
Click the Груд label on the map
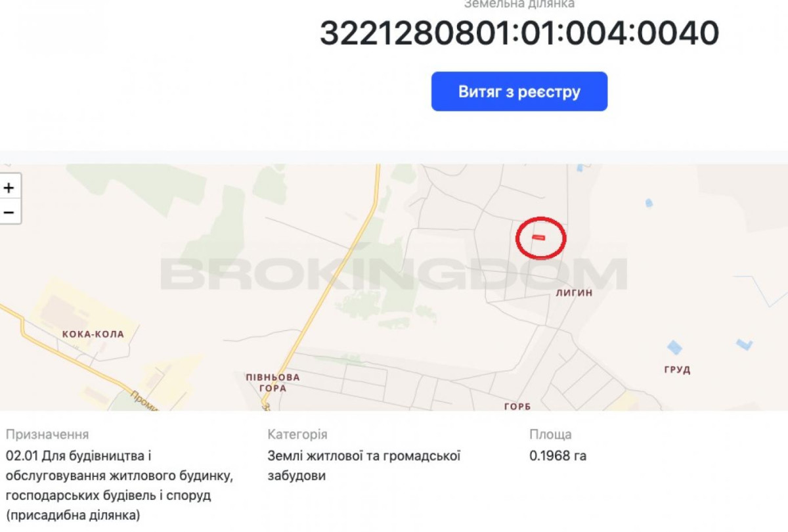click(x=677, y=370)
